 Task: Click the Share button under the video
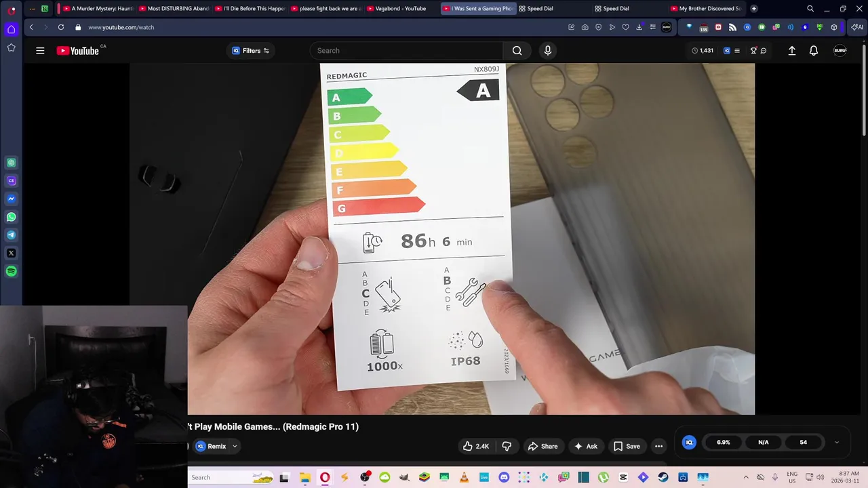(x=542, y=446)
